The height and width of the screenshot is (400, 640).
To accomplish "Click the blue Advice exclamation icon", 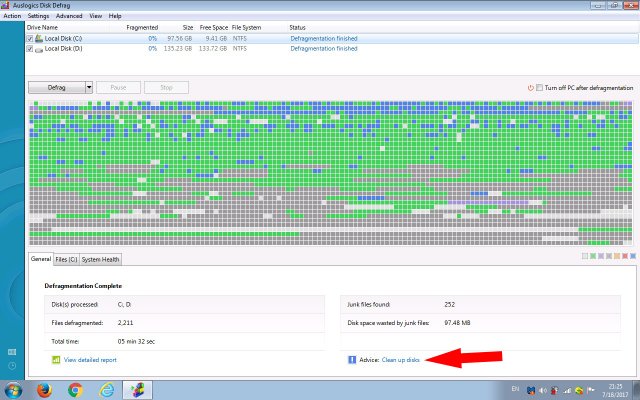I will tap(352, 360).
